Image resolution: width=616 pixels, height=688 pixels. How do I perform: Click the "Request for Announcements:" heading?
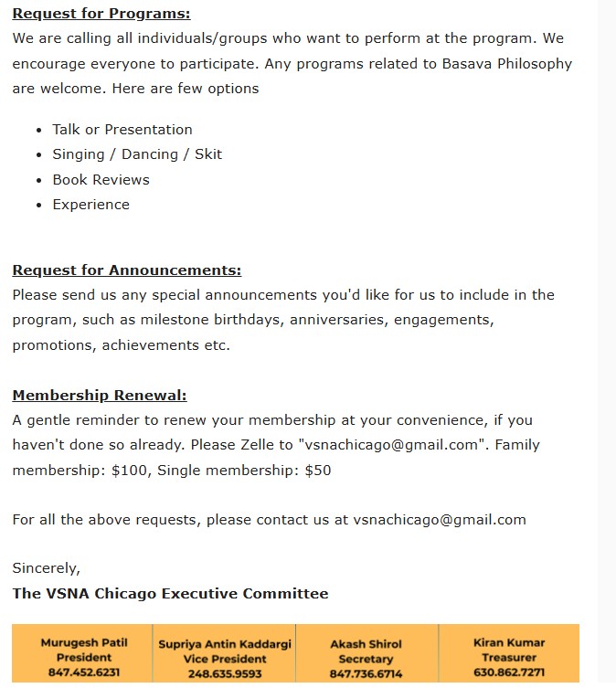pos(127,270)
